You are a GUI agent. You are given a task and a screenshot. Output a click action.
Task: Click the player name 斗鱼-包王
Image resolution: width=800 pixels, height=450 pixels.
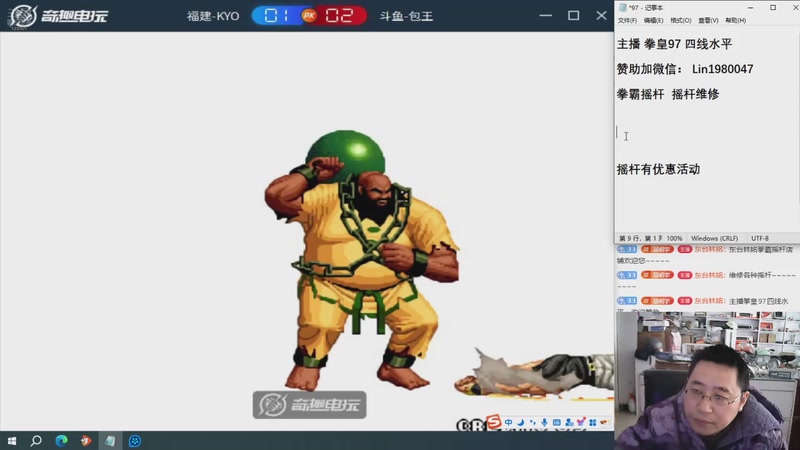pyautogui.click(x=406, y=16)
